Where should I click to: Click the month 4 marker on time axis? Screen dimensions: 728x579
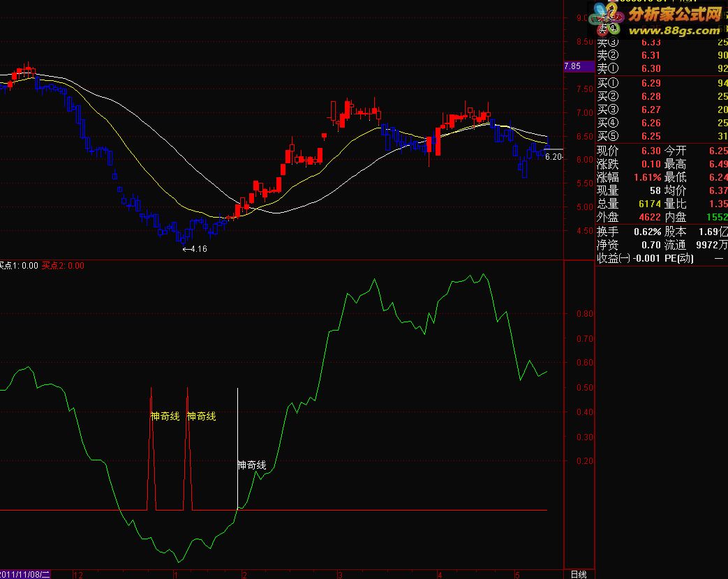click(x=440, y=576)
